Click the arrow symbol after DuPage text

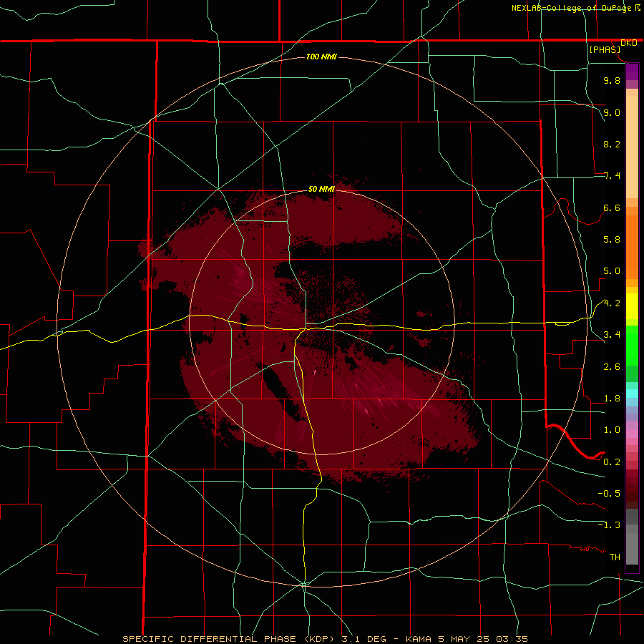[638, 8]
